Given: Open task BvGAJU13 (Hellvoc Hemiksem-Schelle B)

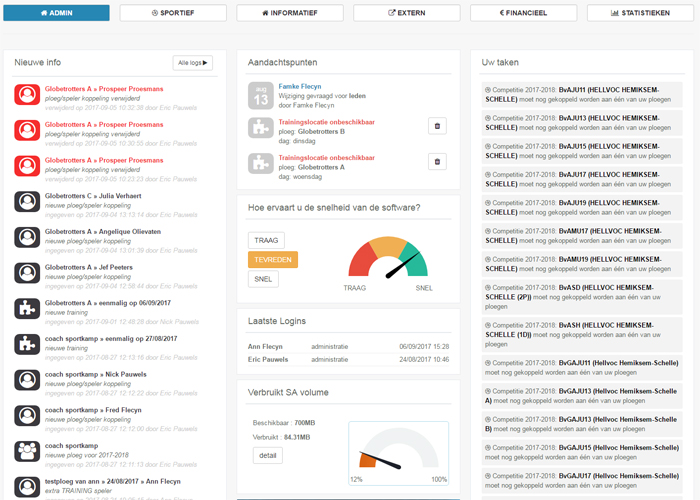Looking at the screenshot, I should tap(582, 424).
